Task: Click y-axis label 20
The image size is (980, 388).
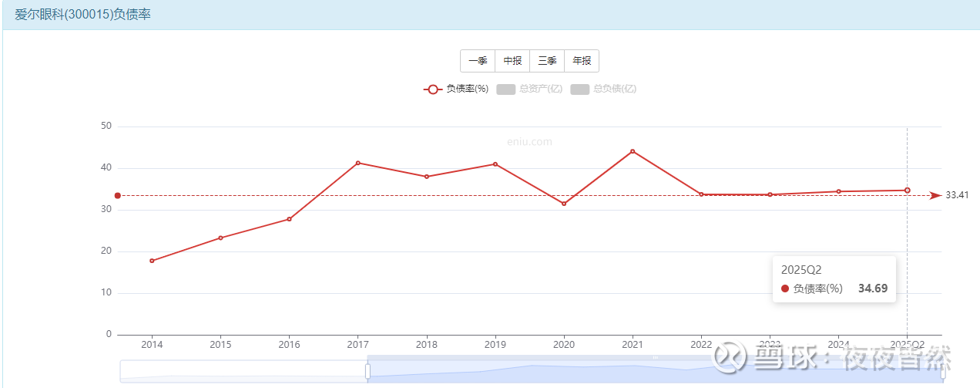Action: point(106,251)
